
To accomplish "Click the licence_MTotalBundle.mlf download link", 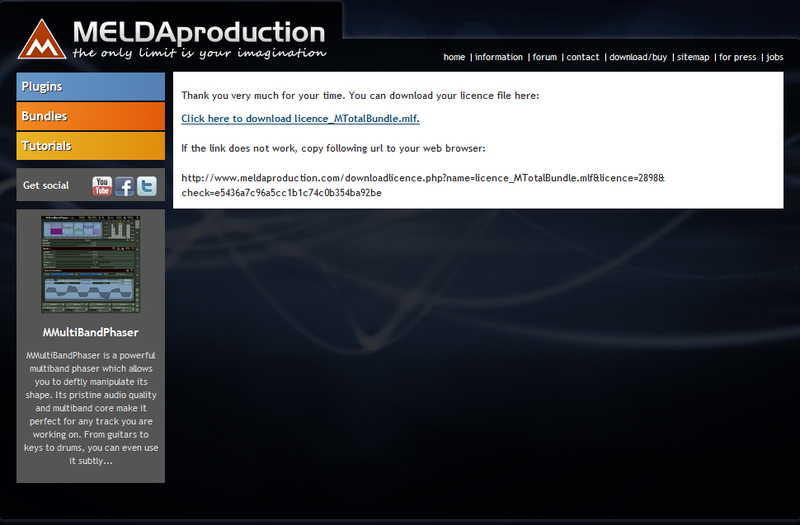I will point(301,118).
